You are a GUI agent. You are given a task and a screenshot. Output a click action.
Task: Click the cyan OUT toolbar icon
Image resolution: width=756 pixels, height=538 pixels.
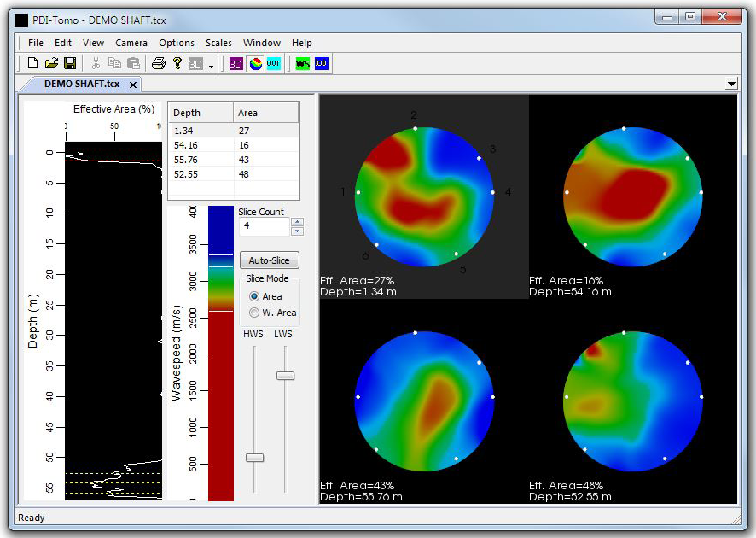click(x=273, y=63)
